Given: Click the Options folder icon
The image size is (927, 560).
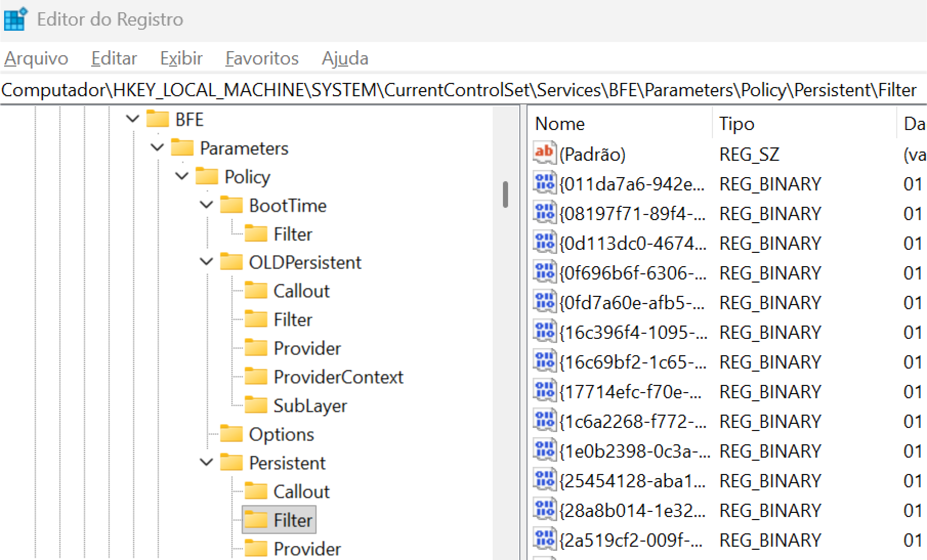Looking at the screenshot, I should (x=231, y=434).
